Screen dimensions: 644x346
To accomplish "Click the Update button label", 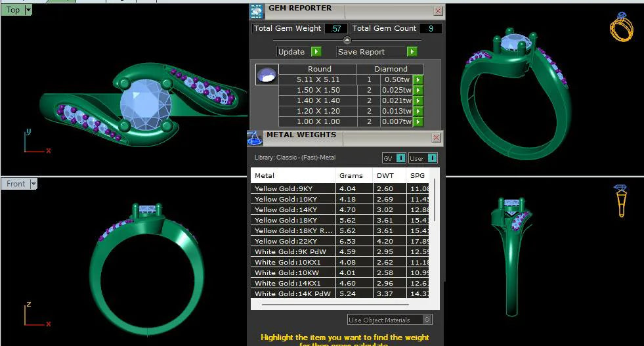I will click(x=293, y=52).
